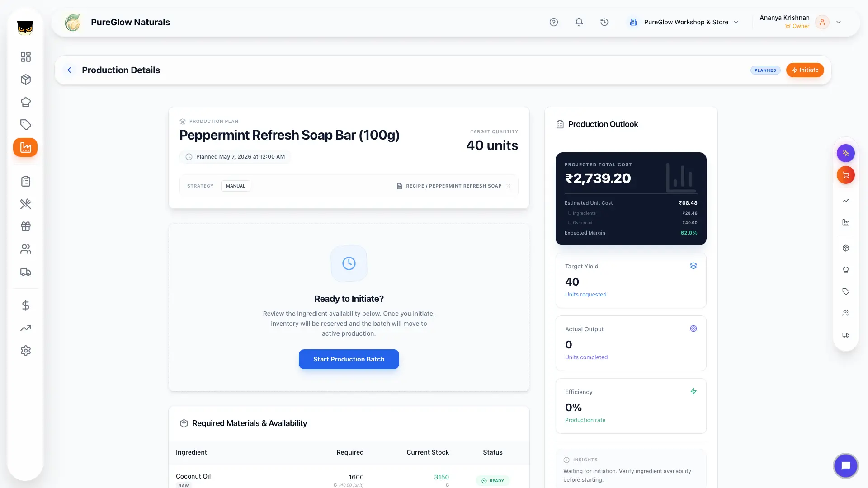Click the Ananya Krishnan avatar

[x=822, y=22]
